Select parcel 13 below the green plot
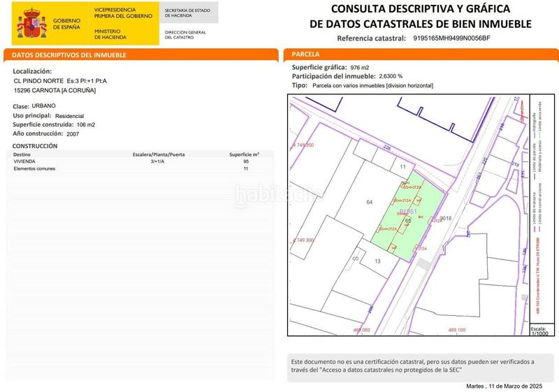The width and height of the screenshot is (559, 392). (377, 261)
